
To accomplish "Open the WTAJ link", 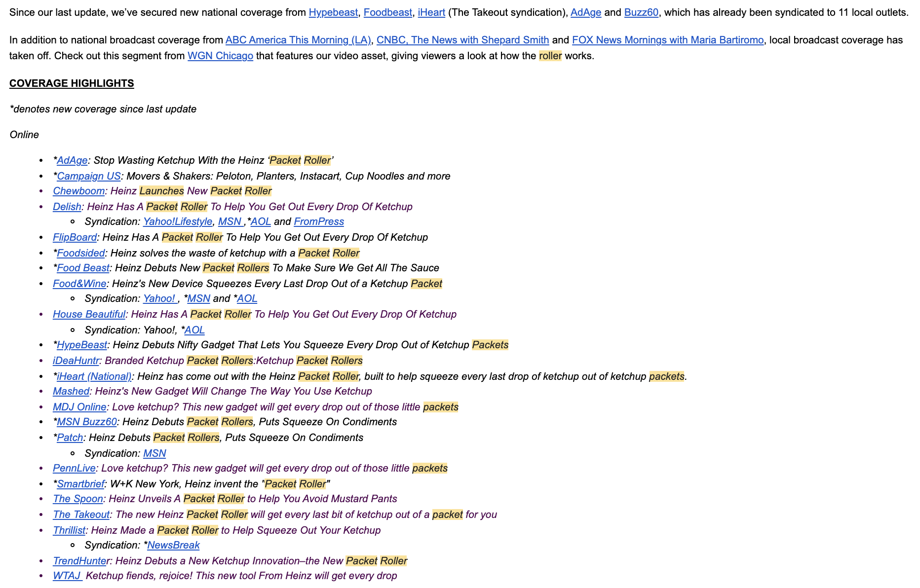I will point(68,576).
